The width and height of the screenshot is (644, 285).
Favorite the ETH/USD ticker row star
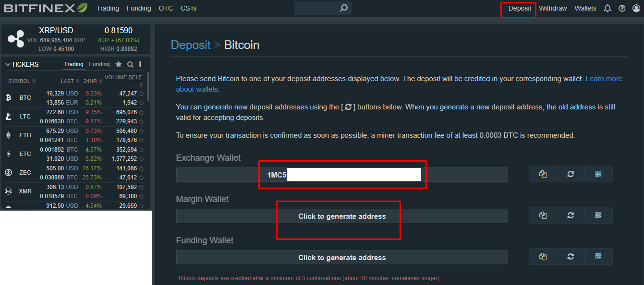pyautogui.click(x=141, y=131)
